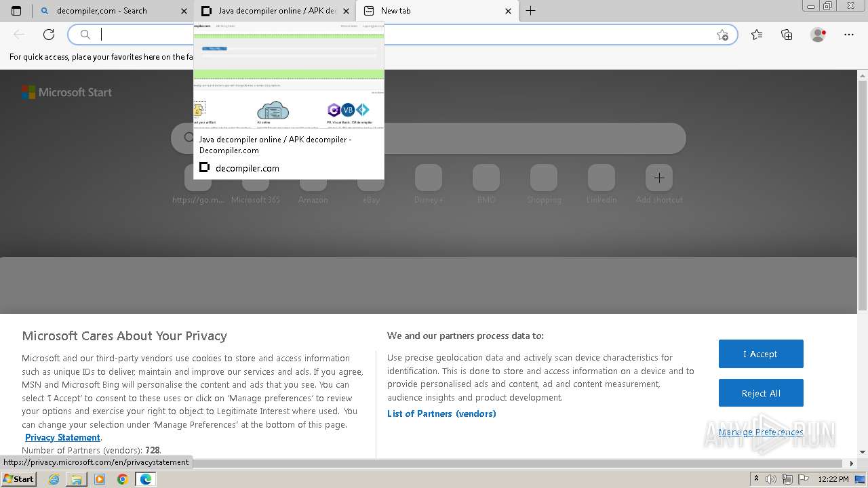Click the Microsoft Start logo
This screenshot has height=488, width=868.
point(66,92)
